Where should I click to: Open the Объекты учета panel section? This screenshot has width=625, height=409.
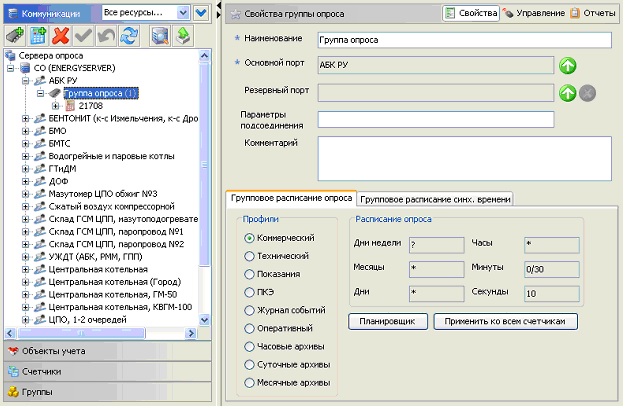105,351
